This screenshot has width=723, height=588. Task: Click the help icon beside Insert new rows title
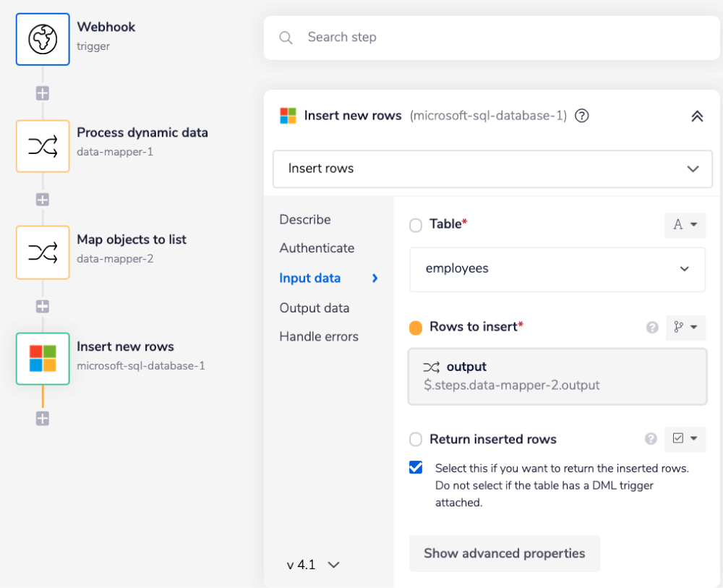click(581, 116)
